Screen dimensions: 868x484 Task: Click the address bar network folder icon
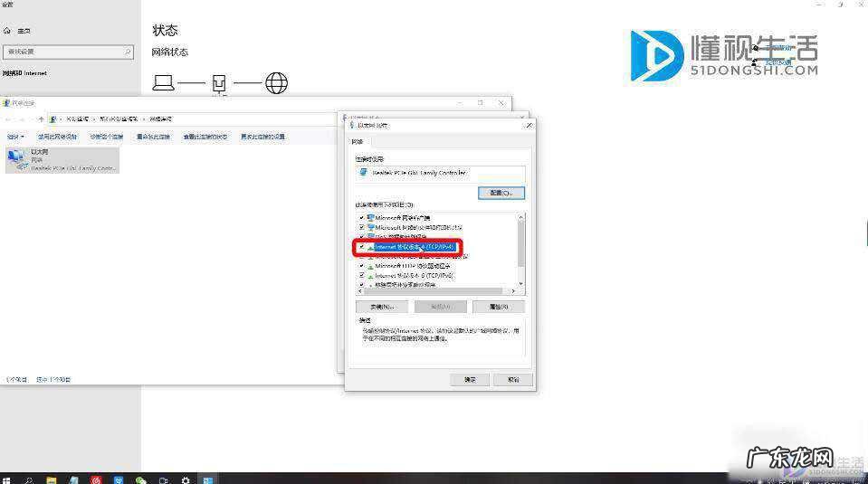[53, 119]
